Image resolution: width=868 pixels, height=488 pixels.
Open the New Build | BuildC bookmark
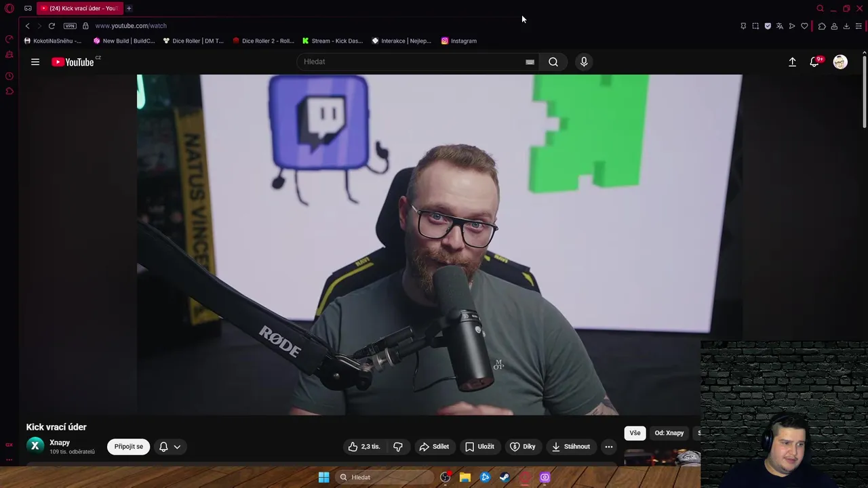[x=124, y=41]
